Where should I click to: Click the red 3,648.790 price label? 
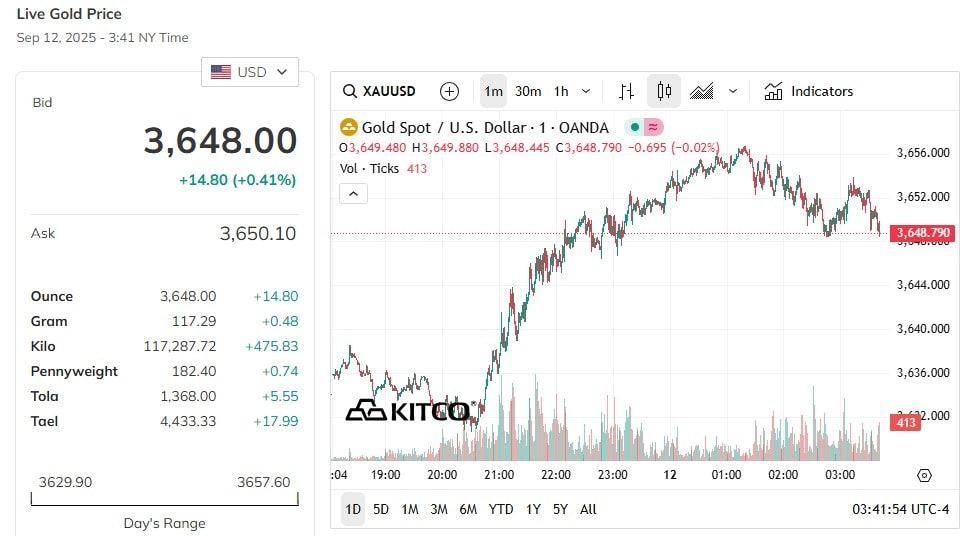[923, 233]
